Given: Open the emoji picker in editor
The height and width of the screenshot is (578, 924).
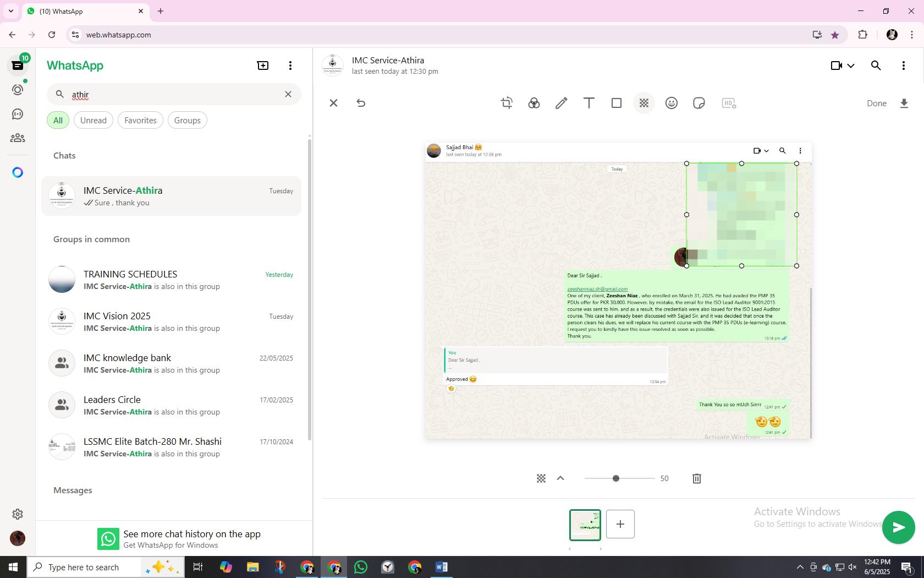Looking at the screenshot, I should [672, 103].
